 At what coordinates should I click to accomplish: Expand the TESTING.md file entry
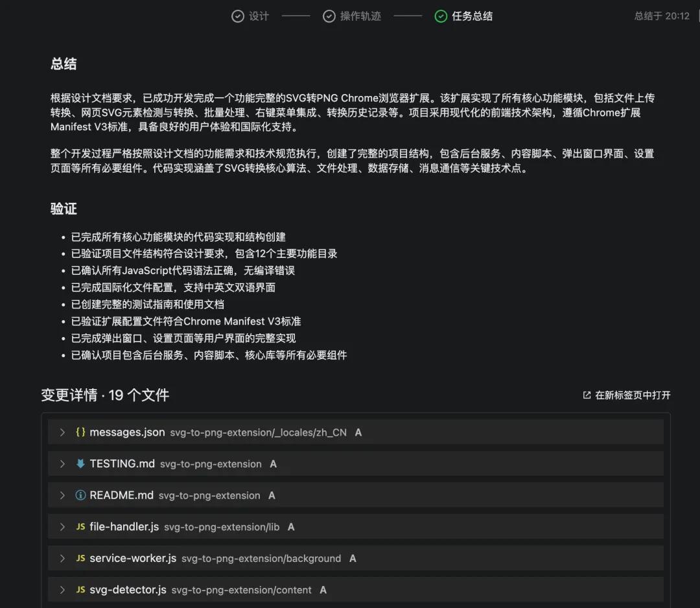click(62, 463)
